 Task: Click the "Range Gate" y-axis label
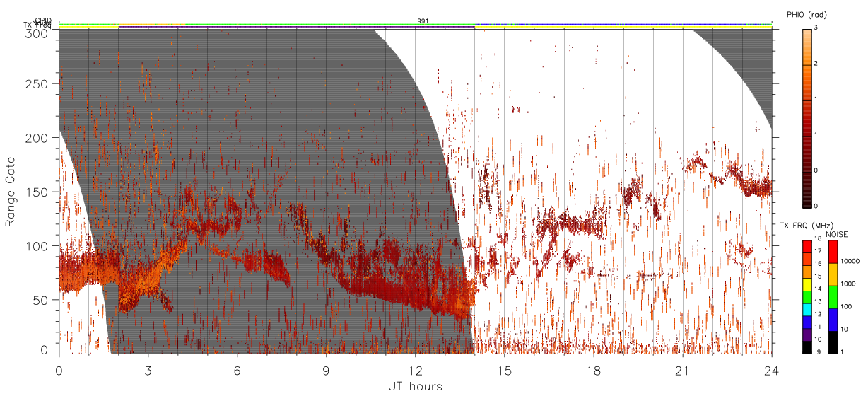click(x=11, y=192)
